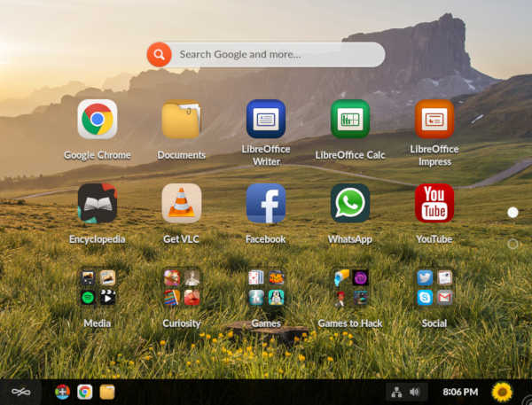Viewport: 532px width, 405px height.
Task: Open the Documents folder icon
Action: tap(181, 120)
